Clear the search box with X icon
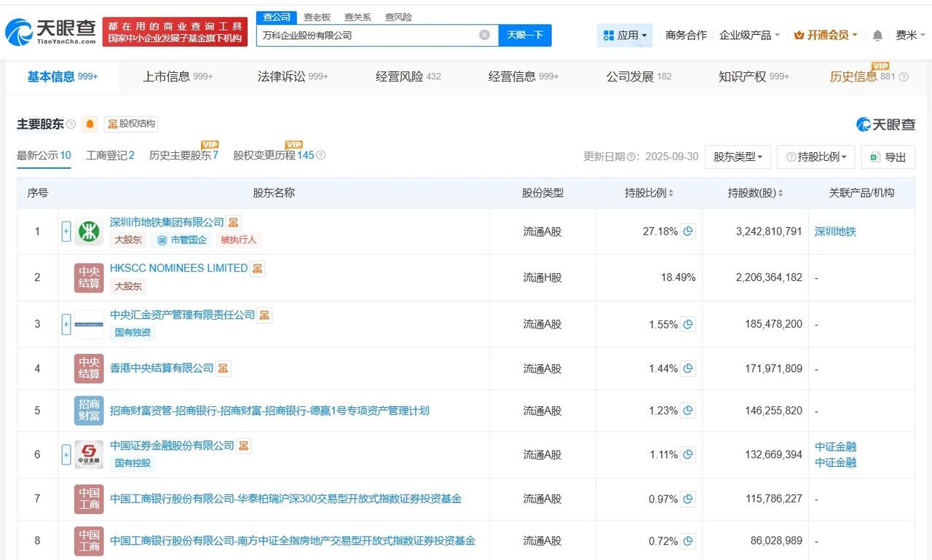The height and width of the screenshot is (560, 932). point(484,35)
